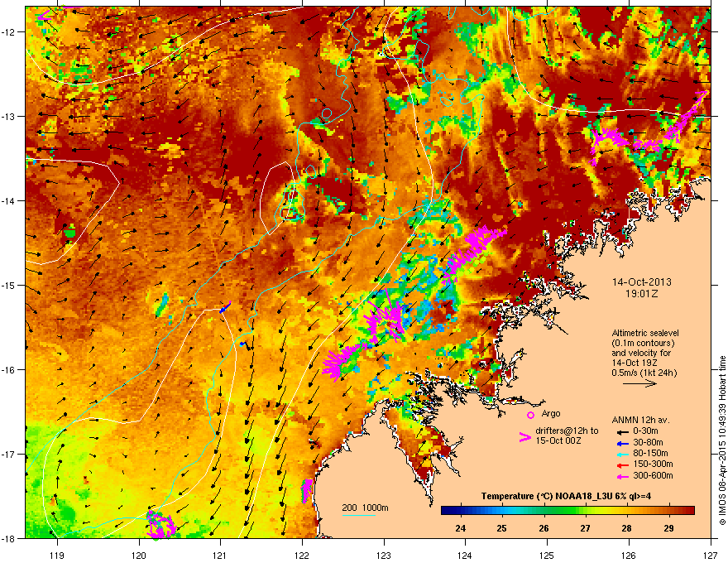The height and width of the screenshot is (563, 728).
Task: Click the vertical IMOS copyright timestamp text
Action: coord(722,440)
